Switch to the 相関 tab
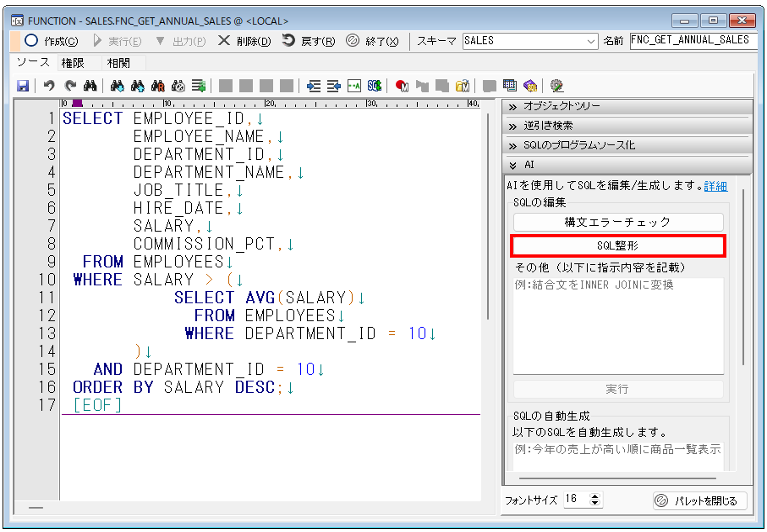Image resolution: width=767 pixels, height=532 pixels. pos(118,63)
